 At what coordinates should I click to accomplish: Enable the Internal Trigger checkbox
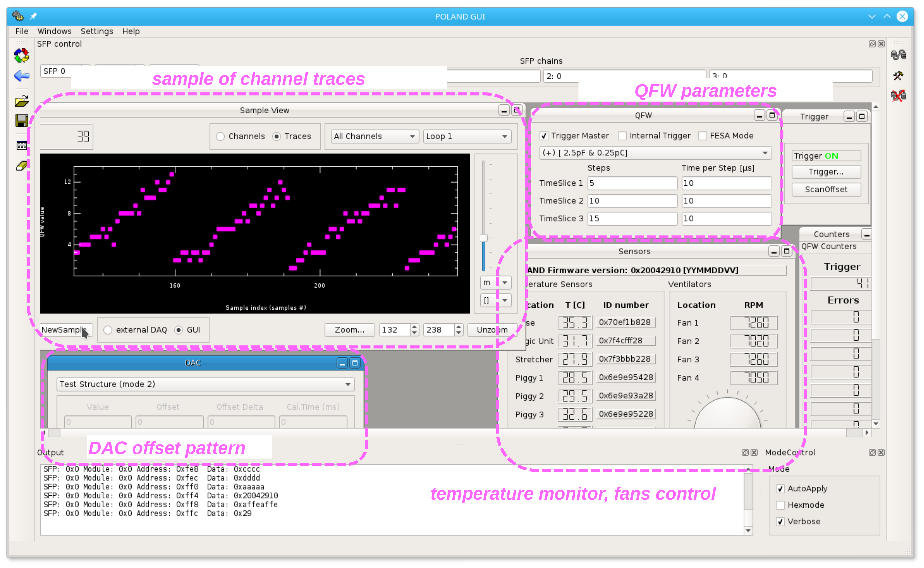pyautogui.click(x=622, y=136)
